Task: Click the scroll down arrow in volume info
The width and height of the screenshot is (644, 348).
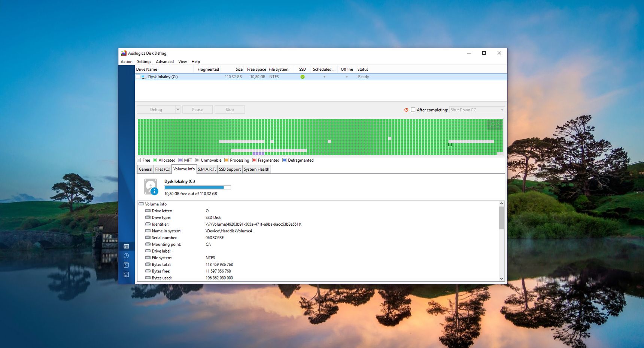Action: 502,279
